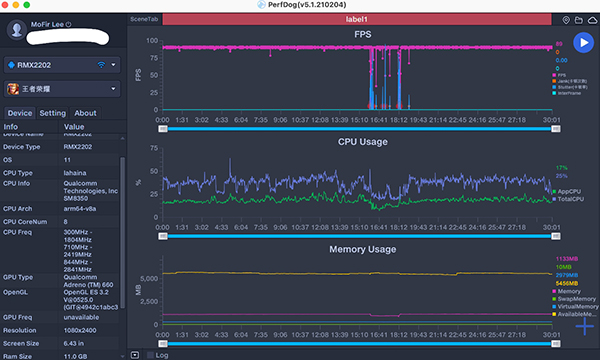Click the WiFi connection icon for RMX2202
600x360 pixels.
click(101, 65)
